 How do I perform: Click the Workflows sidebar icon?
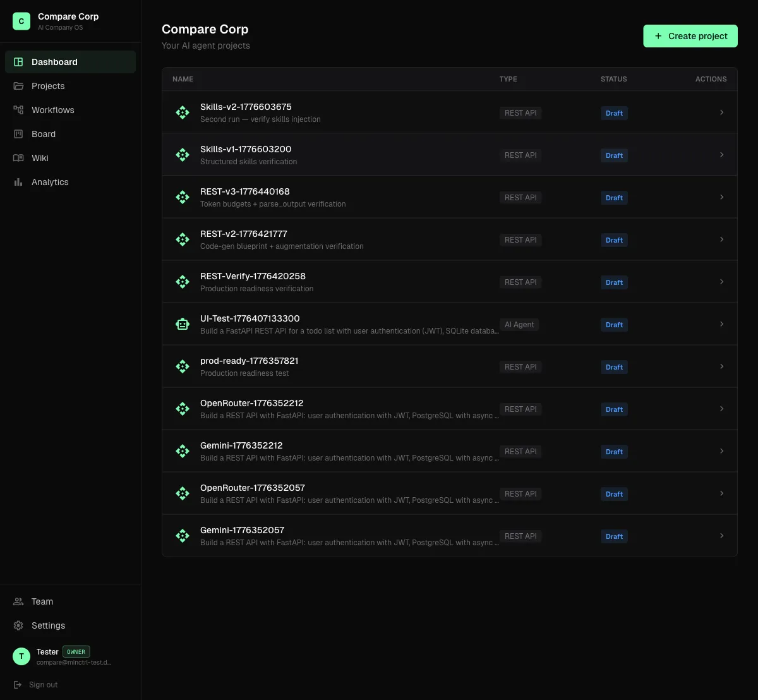18,110
